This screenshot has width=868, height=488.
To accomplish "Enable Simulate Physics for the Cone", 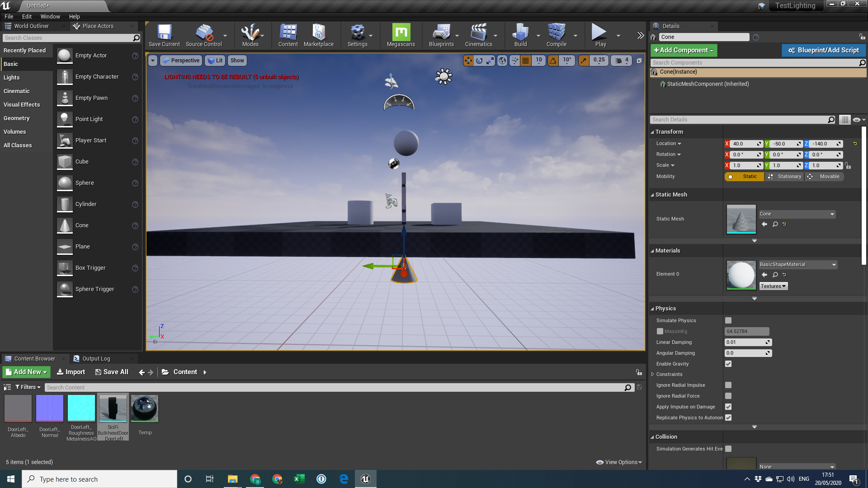I will [728, 320].
